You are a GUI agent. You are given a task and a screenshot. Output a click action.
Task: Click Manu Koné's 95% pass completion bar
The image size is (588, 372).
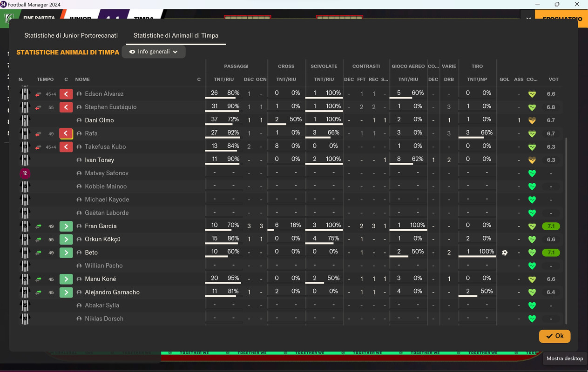point(223,283)
